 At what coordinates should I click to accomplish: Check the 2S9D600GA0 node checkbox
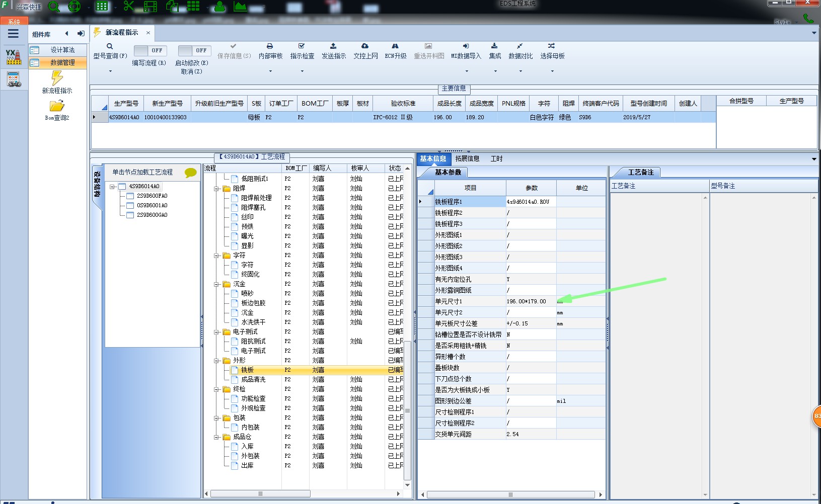[130, 215]
